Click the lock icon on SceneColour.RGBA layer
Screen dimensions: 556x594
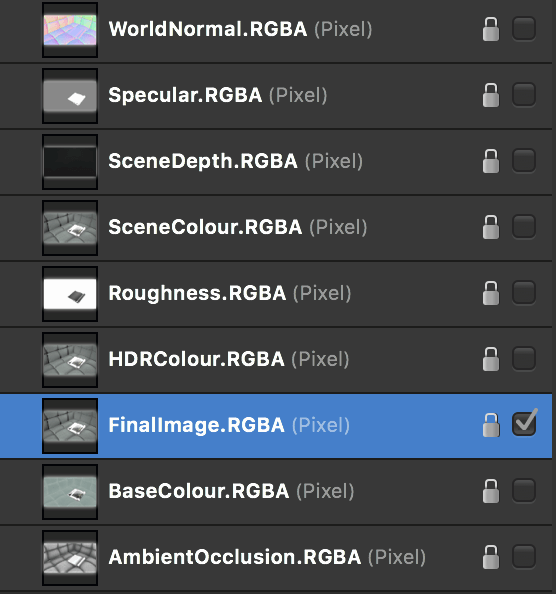coord(491,227)
